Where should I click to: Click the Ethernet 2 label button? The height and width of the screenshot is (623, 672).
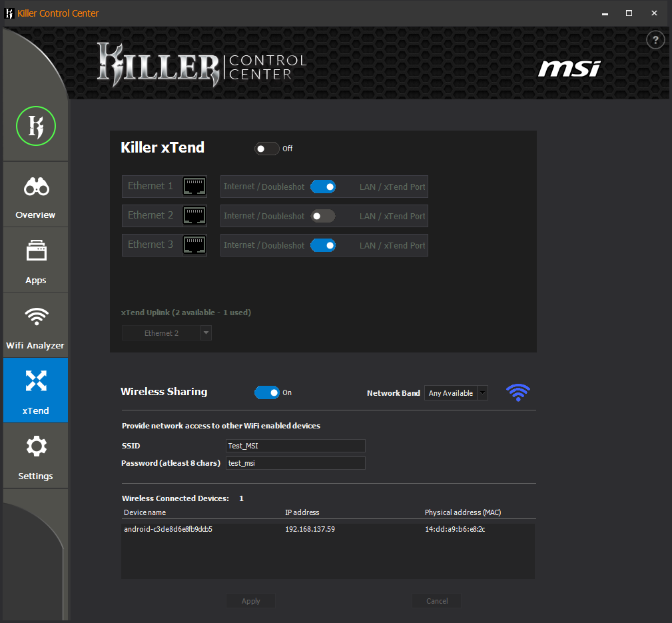(x=152, y=216)
